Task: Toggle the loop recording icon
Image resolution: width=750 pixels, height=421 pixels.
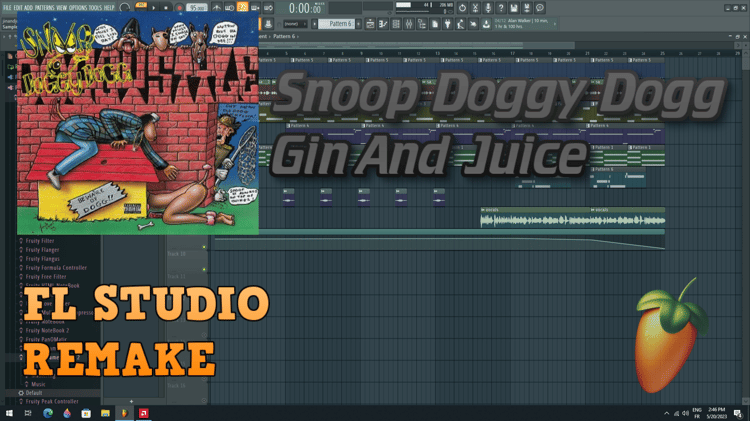Action: click(x=268, y=8)
